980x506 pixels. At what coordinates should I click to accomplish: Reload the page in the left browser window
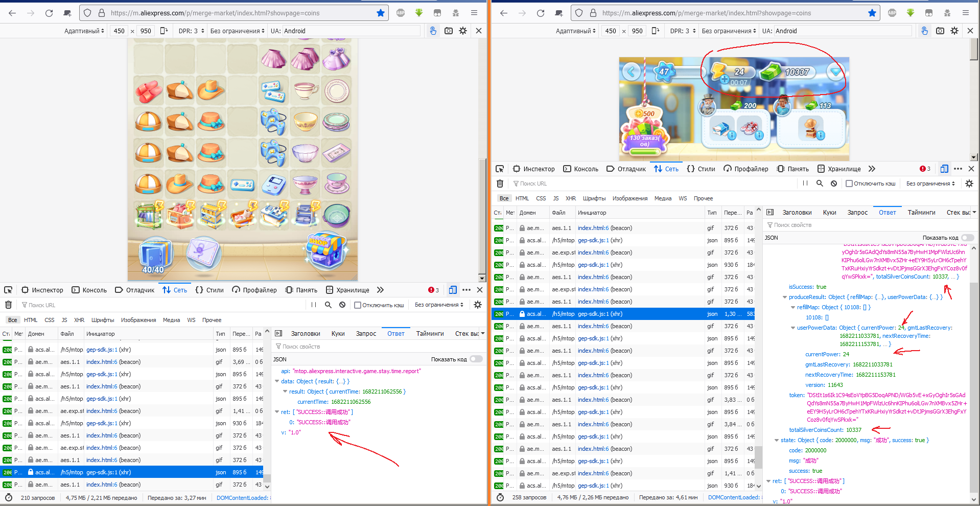coord(49,13)
